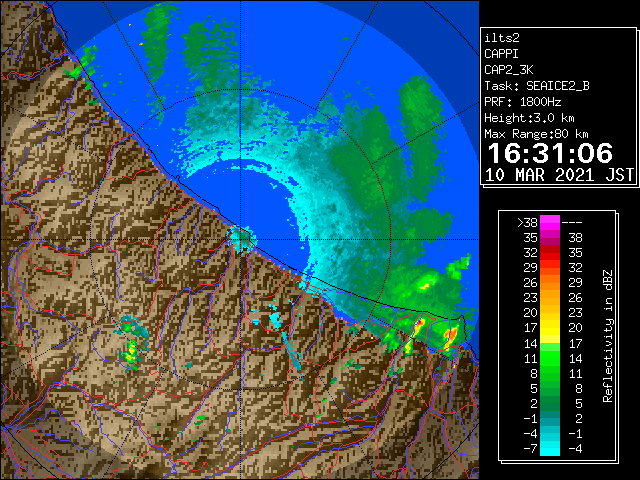Click the Reflectivity in dBZ axis label
This screenshot has height=480, width=640.
[x=608, y=336]
